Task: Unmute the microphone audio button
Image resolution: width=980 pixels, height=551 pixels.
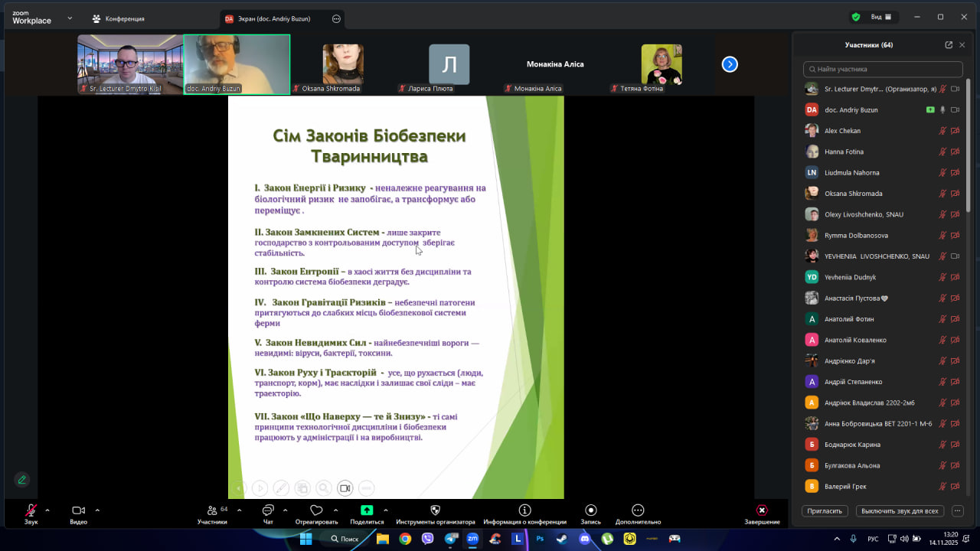Action: [31, 510]
